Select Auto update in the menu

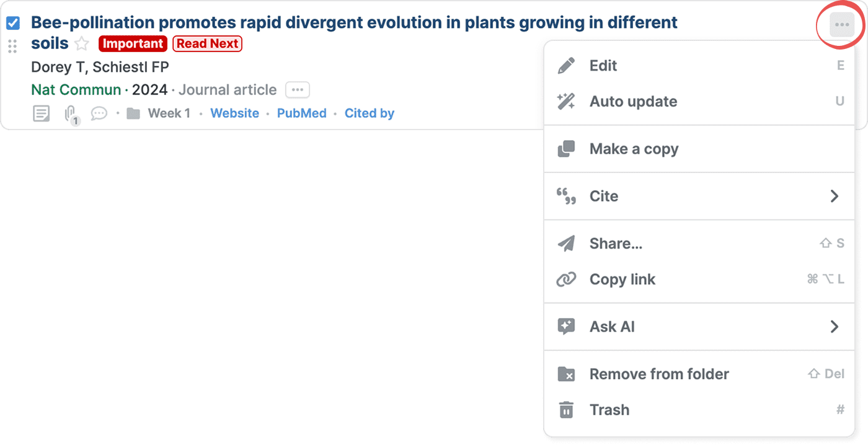tap(632, 102)
